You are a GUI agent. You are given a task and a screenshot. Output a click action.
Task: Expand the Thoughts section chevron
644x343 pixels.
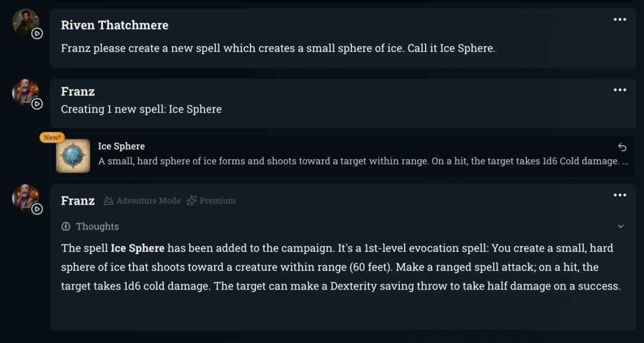pos(621,227)
